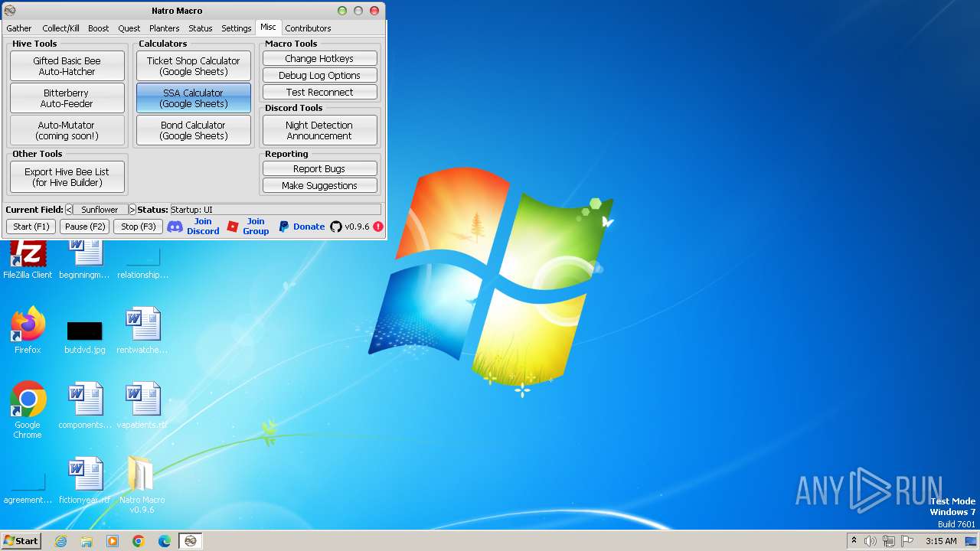980x551 pixels.
Task: Select next field arrow button
Action: (x=132, y=210)
